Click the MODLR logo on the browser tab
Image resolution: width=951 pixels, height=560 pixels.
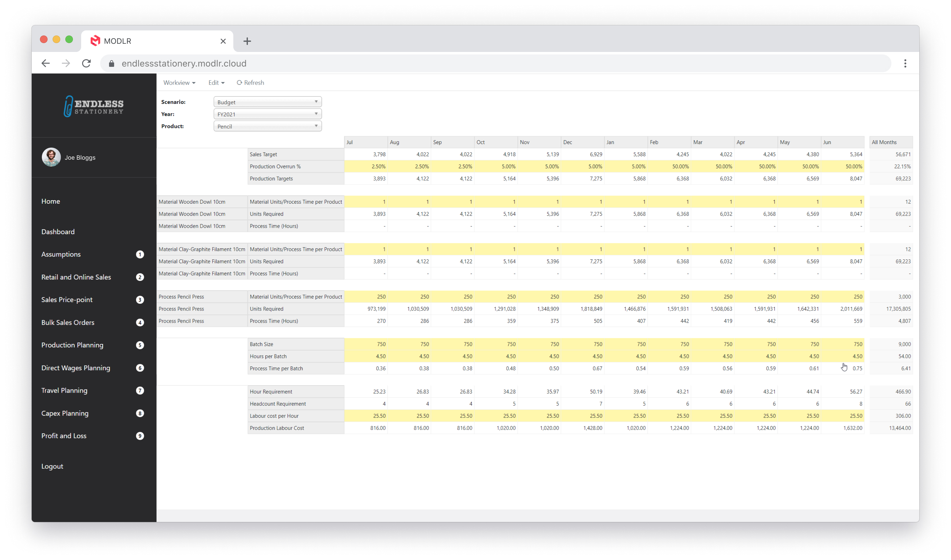pyautogui.click(x=95, y=41)
